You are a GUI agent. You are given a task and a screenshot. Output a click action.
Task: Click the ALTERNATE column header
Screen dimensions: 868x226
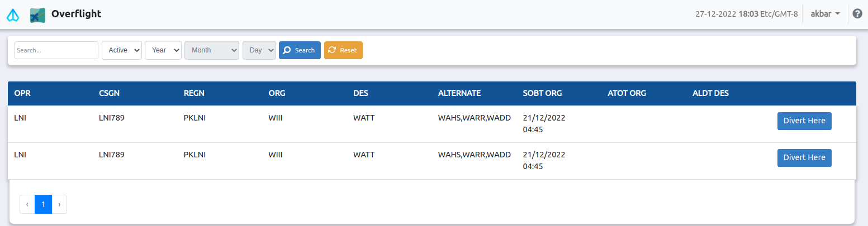(459, 94)
